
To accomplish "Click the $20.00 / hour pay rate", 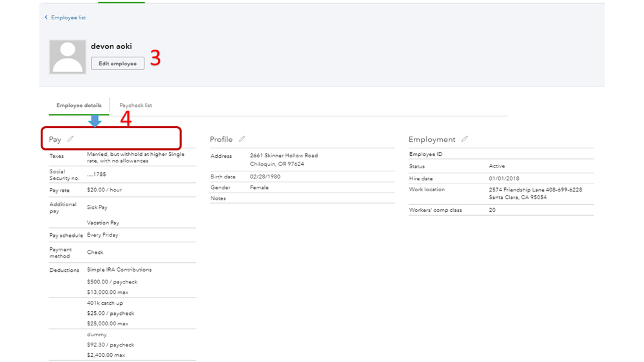I will pos(104,190).
